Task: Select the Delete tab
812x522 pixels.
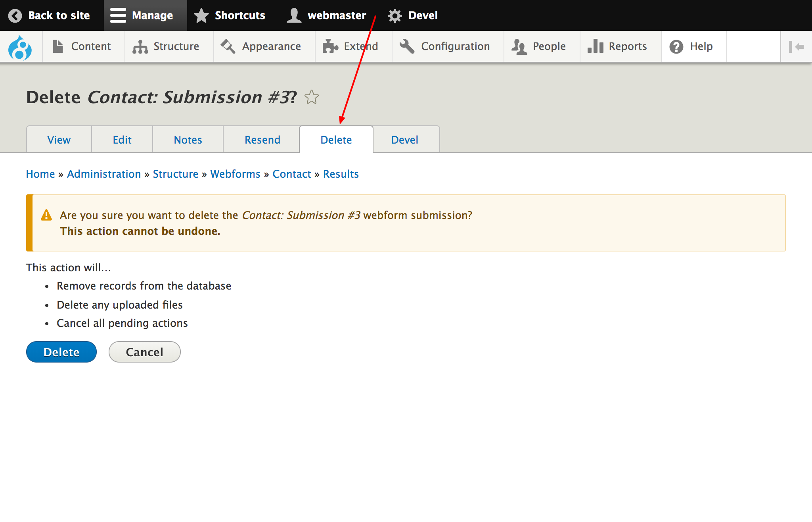Action: 336,140
